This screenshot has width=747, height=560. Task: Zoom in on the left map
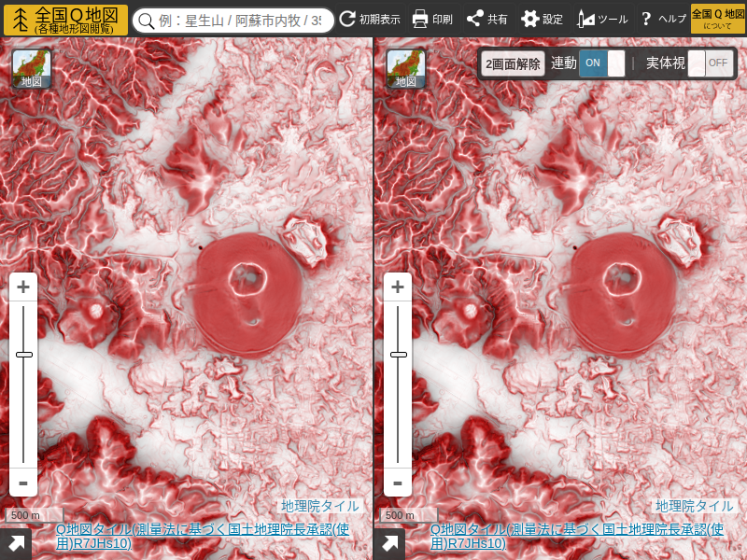[23, 287]
